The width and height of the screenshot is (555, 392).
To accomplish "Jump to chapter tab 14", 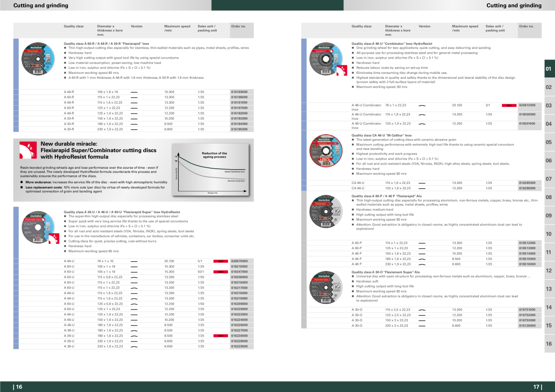I will click(549, 307).
